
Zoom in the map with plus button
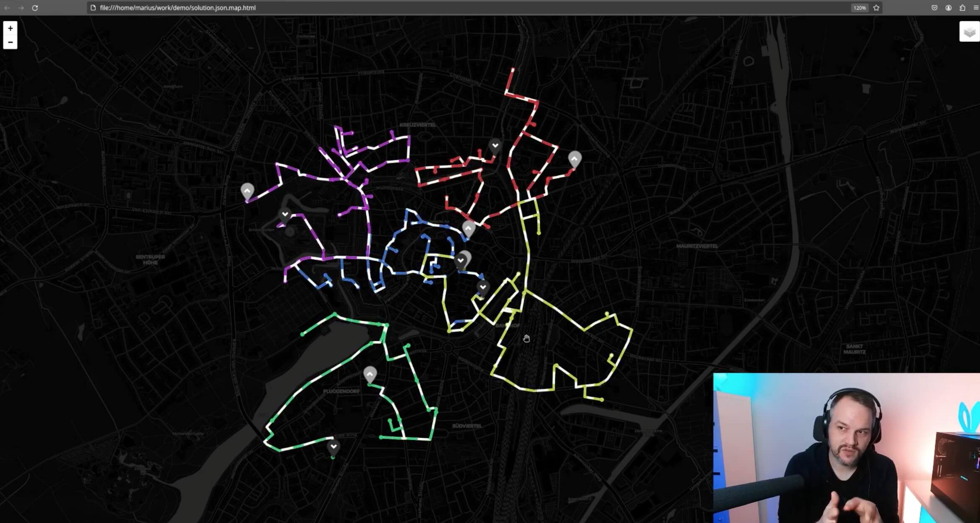point(10,28)
